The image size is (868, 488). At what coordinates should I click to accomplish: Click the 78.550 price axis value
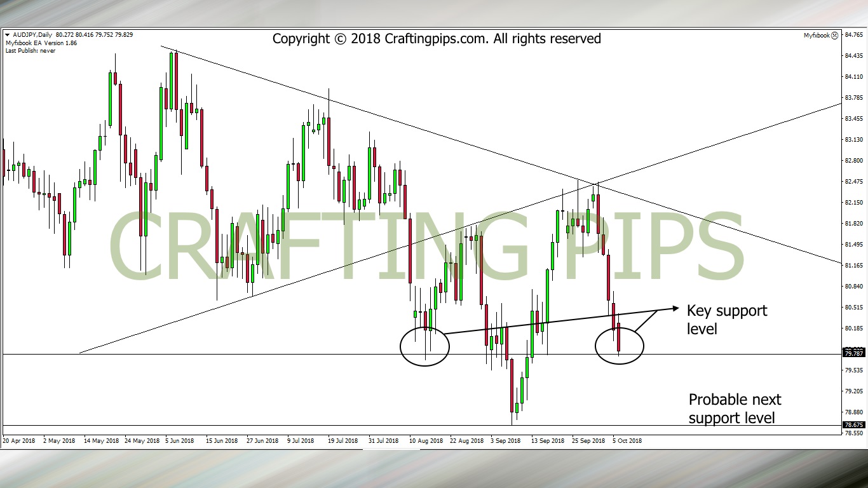point(853,433)
